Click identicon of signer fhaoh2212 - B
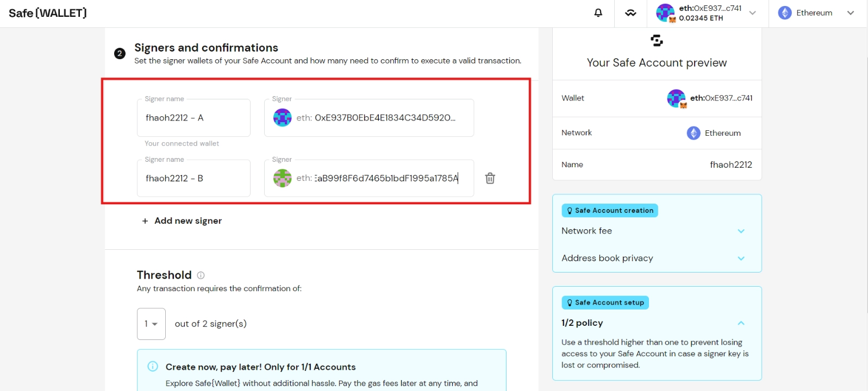 (x=282, y=178)
